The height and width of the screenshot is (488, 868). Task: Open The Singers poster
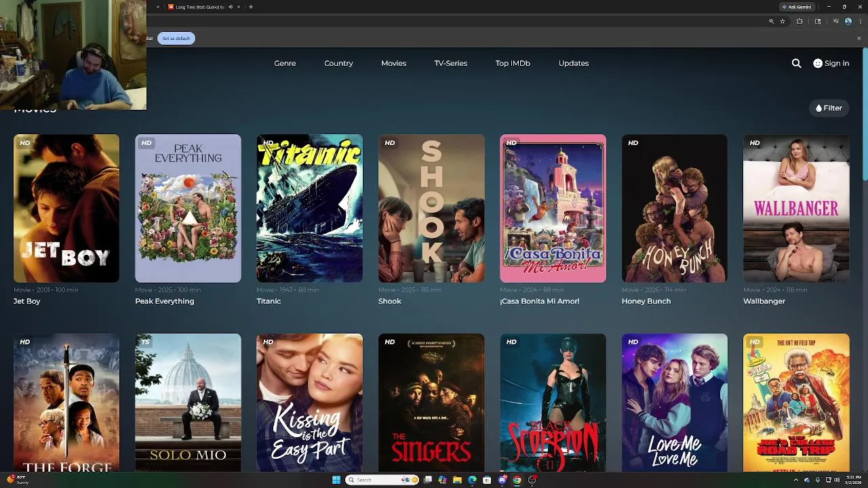click(x=431, y=403)
